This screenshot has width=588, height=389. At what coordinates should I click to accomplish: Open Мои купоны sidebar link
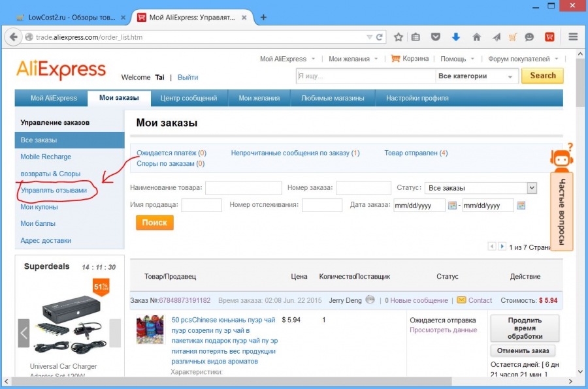click(39, 207)
